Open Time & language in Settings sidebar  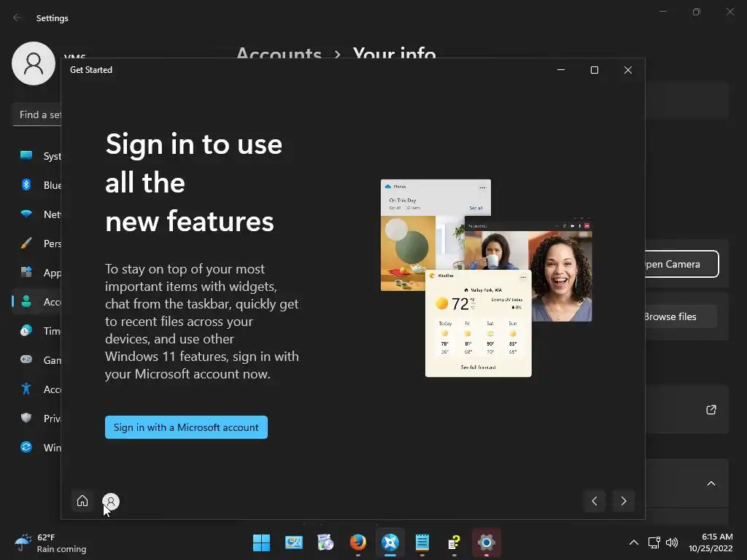[37, 330]
